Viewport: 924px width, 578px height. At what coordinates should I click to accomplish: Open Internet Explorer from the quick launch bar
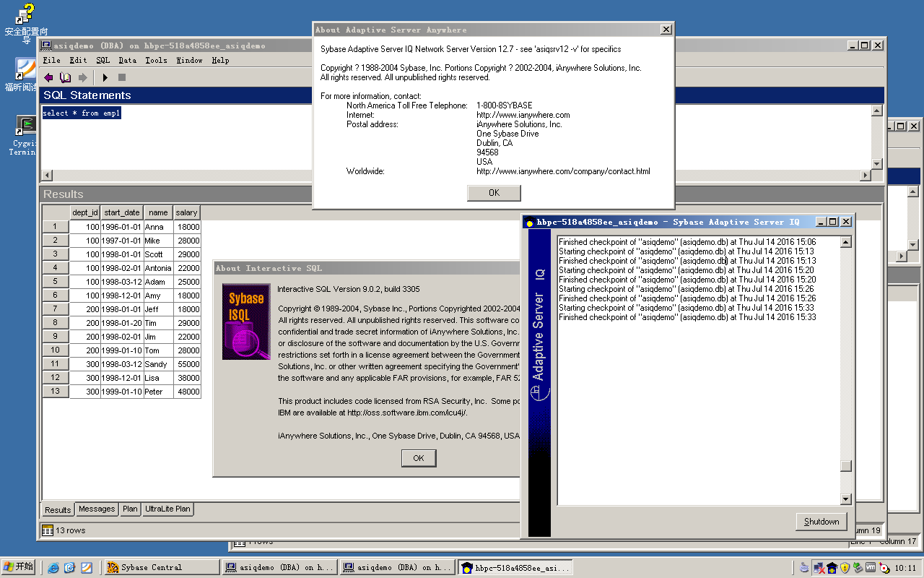(x=53, y=568)
